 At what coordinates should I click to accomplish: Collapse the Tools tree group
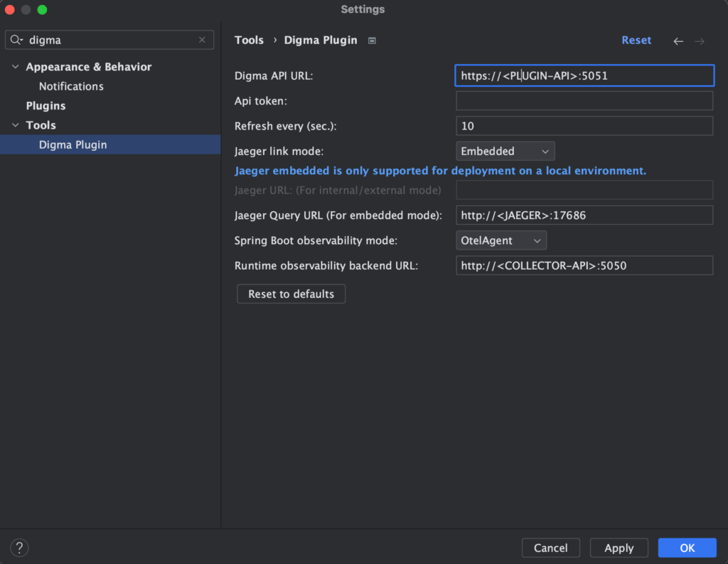click(16, 125)
